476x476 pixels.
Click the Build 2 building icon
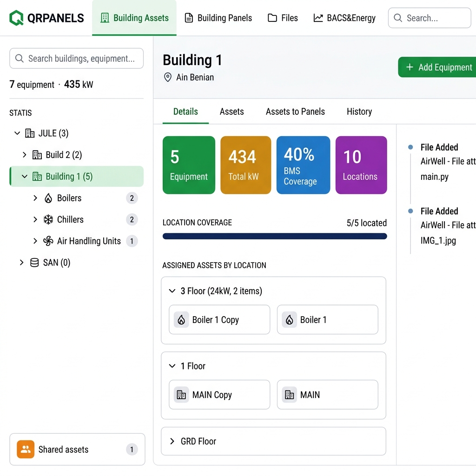tap(37, 155)
